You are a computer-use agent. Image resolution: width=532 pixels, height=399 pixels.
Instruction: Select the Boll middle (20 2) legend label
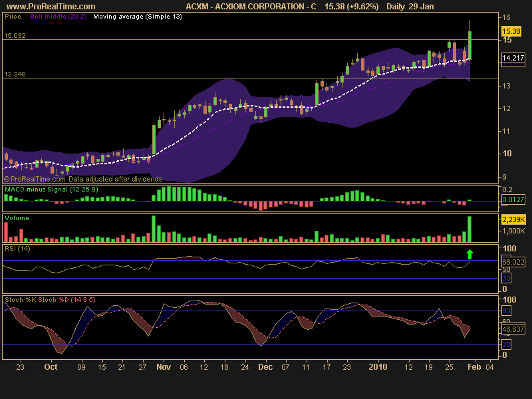pyautogui.click(x=59, y=17)
